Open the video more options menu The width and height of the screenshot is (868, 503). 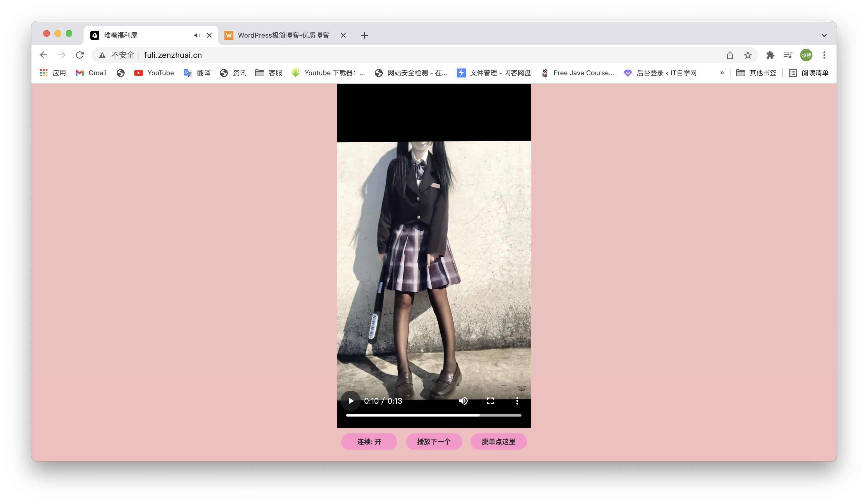pyautogui.click(x=517, y=401)
